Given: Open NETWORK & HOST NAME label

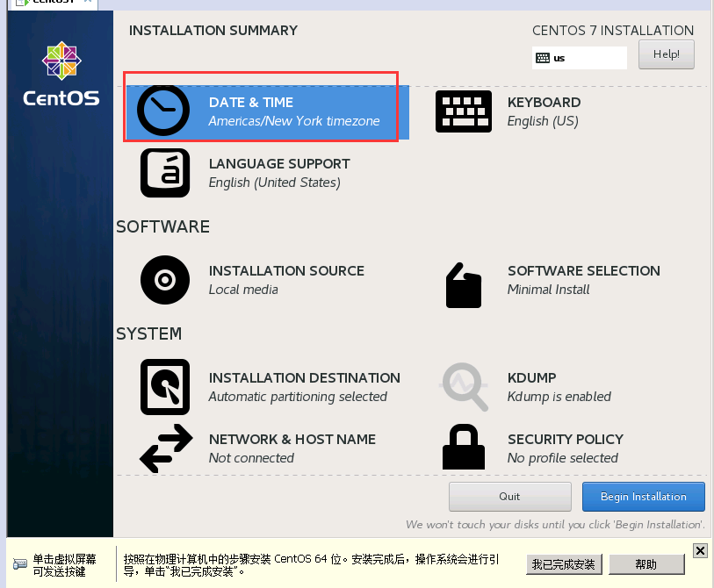Looking at the screenshot, I should (292, 439).
